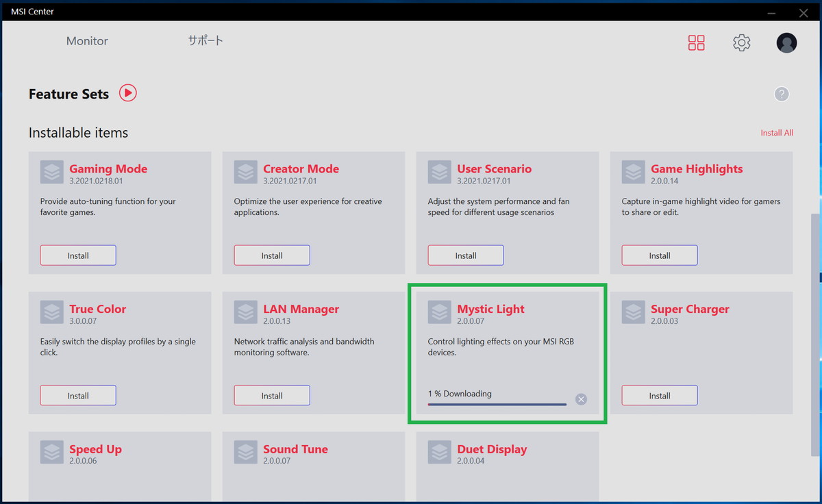Select the Mystic Light title
822x504 pixels.
click(x=490, y=309)
